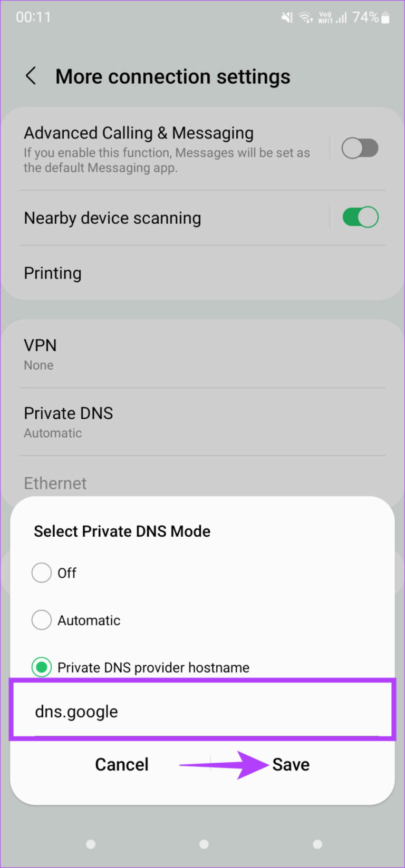Viewport: 405px width, 868px height.
Task: Tap the signal strength bars icon
Action: (x=342, y=18)
